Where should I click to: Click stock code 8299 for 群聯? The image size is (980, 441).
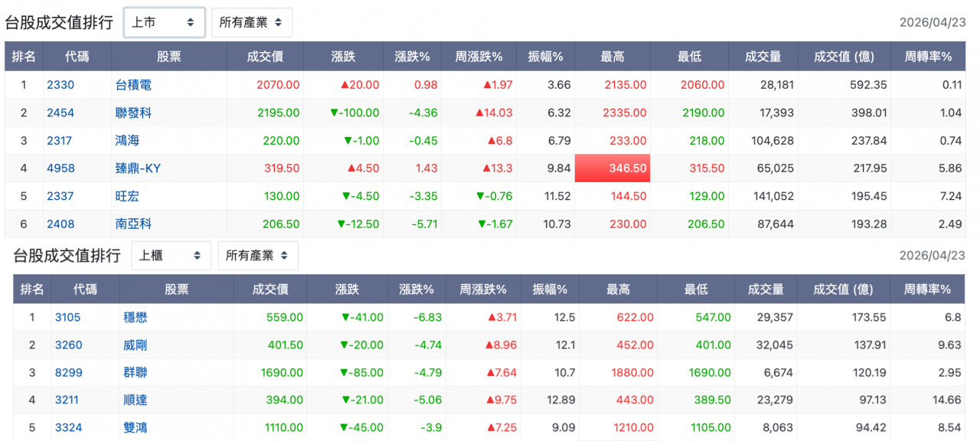[x=68, y=373]
